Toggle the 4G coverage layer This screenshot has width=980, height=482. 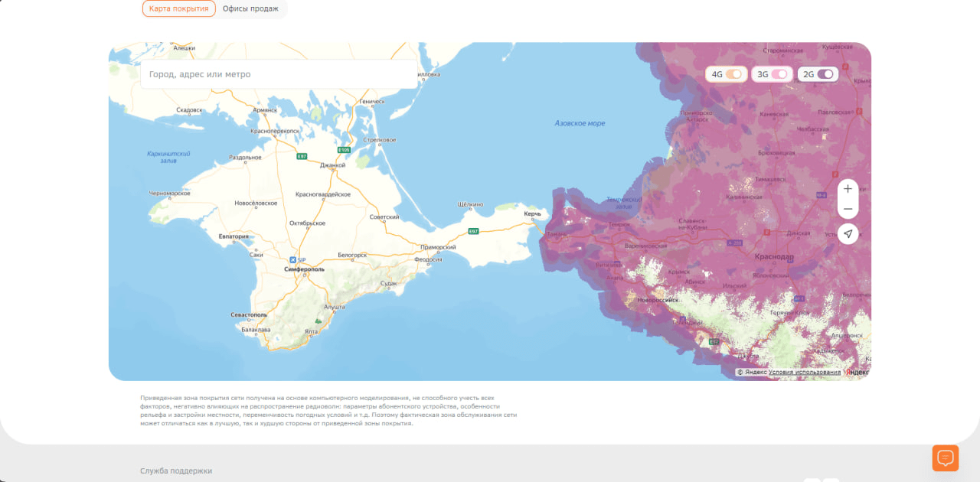pyautogui.click(x=727, y=74)
